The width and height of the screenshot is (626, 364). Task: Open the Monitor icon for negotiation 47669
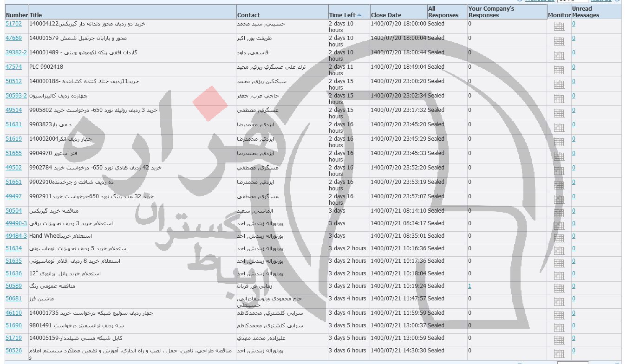pyautogui.click(x=559, y=41)
